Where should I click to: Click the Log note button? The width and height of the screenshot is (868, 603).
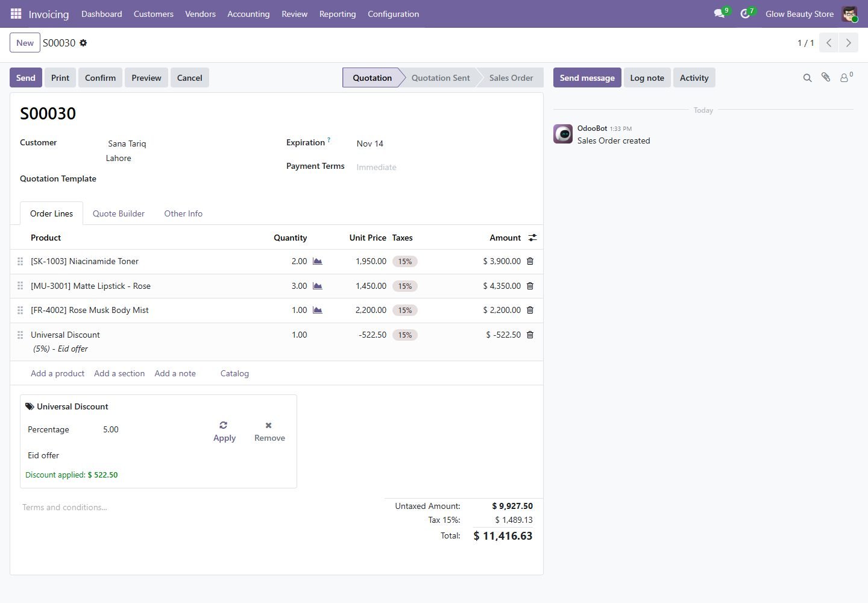coord(647,78)
